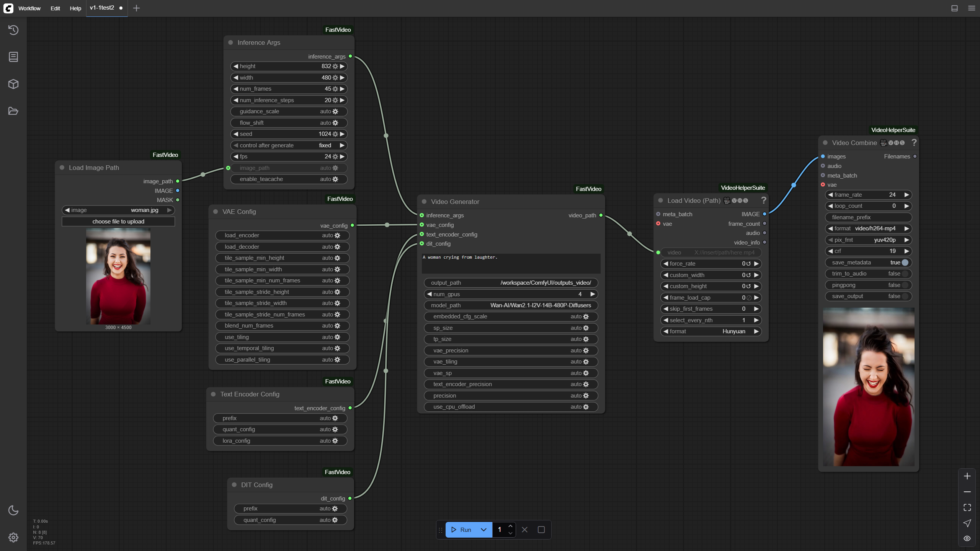Open the workflows folder sidebar icon
This screenshot has height=551, width=980.
(13, 111)
